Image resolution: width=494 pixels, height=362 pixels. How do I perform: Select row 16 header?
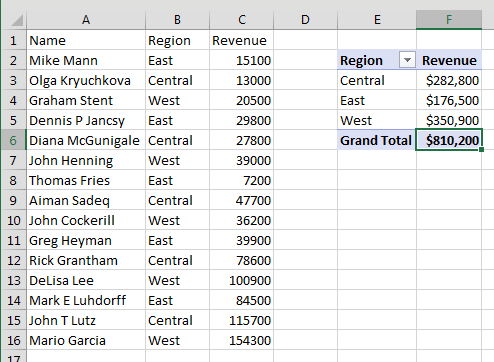pos(14,340)
